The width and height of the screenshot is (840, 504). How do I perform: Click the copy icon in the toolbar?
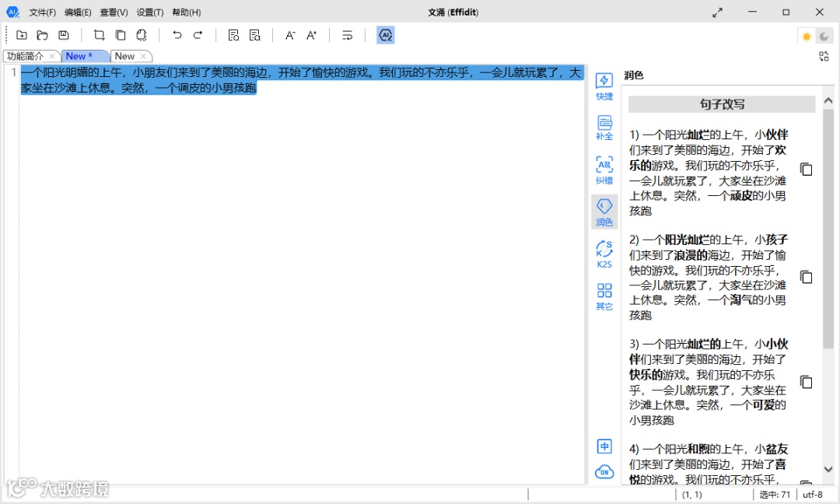coord(121,35)
